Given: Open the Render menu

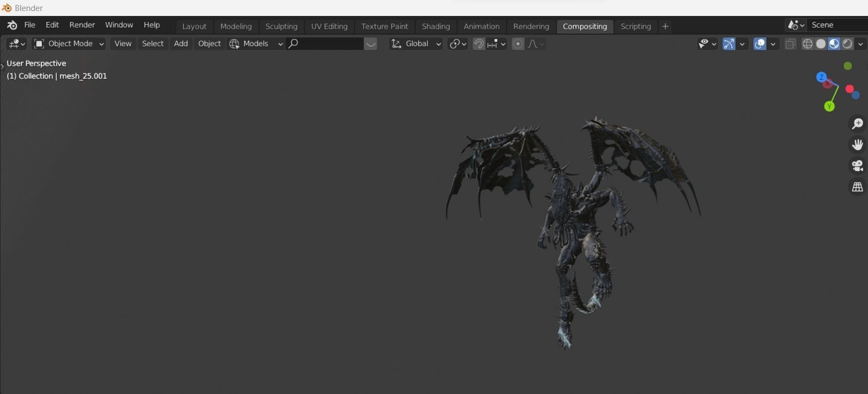Looking at the screenshot, I should (x=82, y=25).
